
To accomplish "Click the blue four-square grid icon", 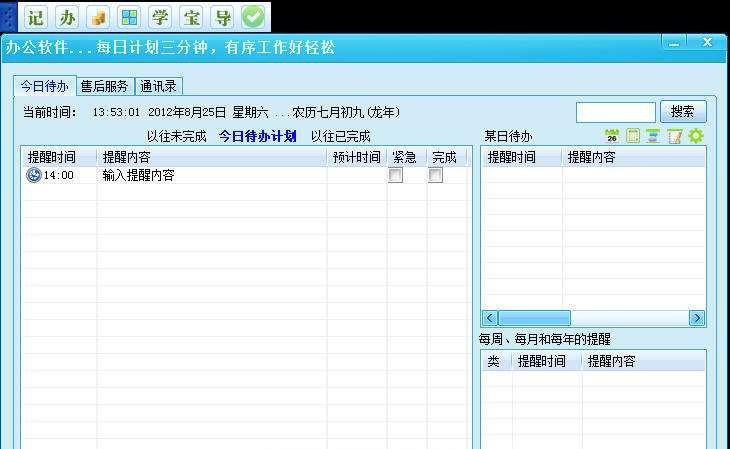I will coord(129,18).
